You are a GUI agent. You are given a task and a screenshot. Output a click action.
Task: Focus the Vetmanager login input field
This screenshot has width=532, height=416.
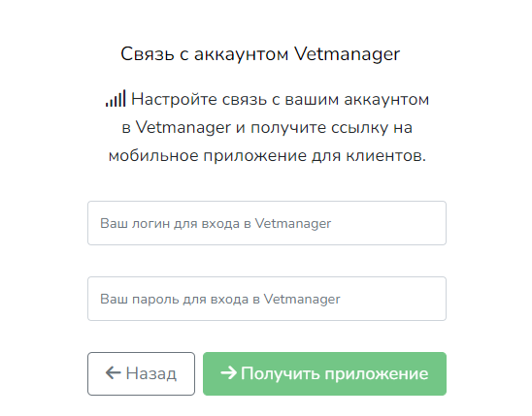click(x=267, y=223)
